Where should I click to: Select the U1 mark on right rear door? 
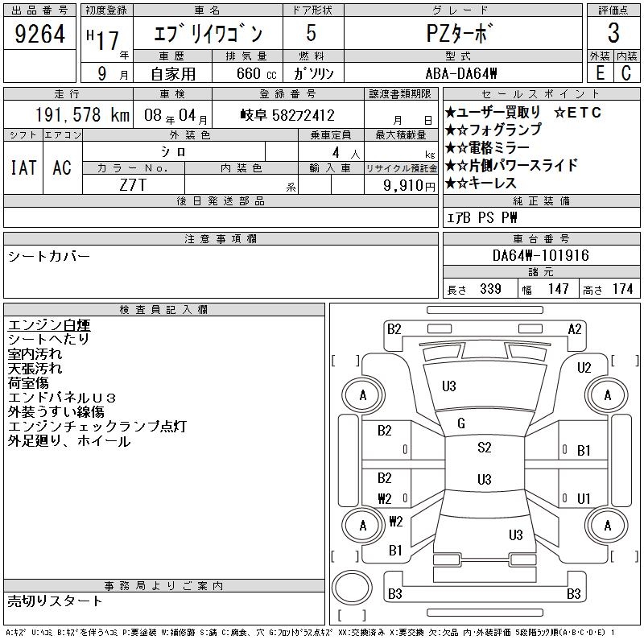coord(584,499)
